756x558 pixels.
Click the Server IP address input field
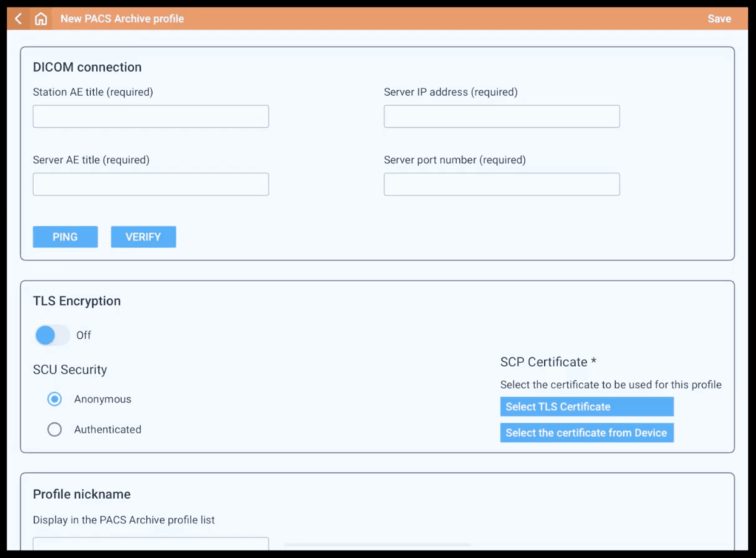click(x=501, y=116)
